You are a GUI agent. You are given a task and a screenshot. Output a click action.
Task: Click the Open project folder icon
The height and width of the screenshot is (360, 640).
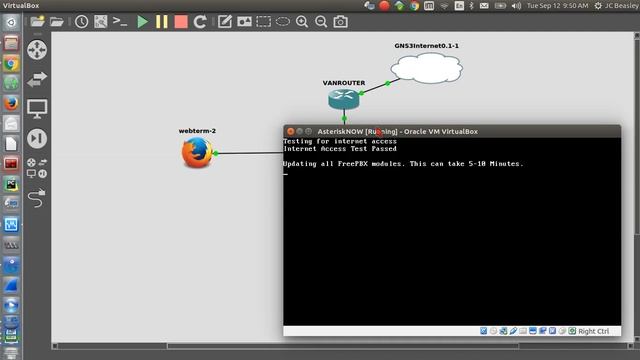[x=57, y=21]
